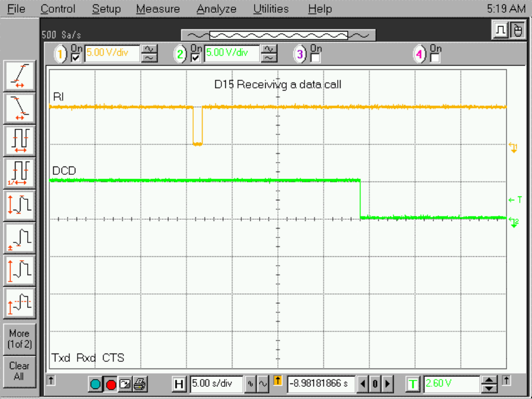Enable the channel 4 On checkbox
The height and width of the screenshot is (399, 532).
click(x=435, y=58)
